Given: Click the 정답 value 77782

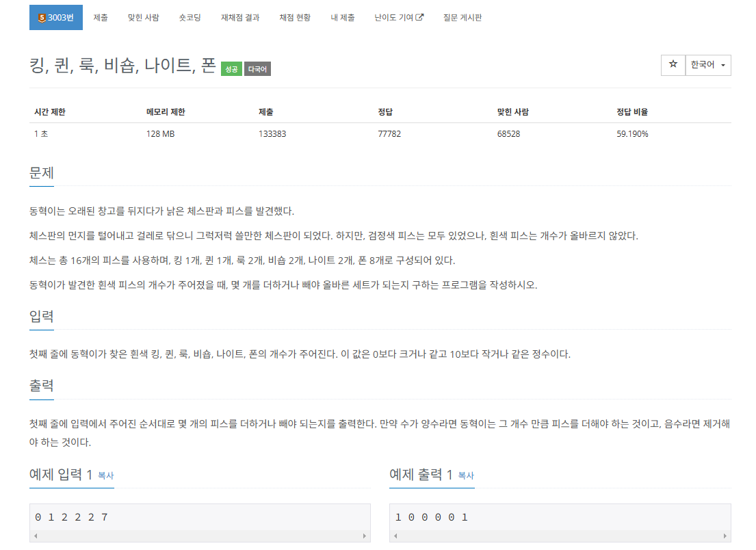Looking at the screenshot, I should (x=389, y=133).
